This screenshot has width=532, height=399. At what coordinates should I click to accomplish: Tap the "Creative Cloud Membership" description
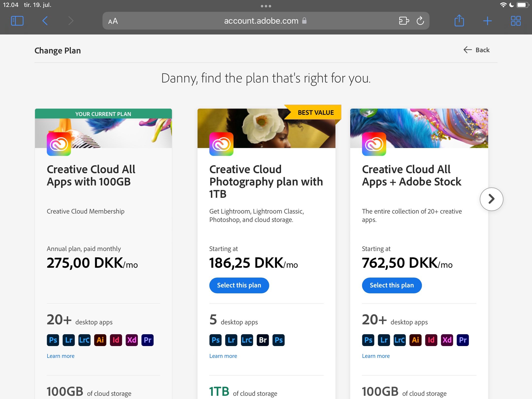[x=85, y=211]
